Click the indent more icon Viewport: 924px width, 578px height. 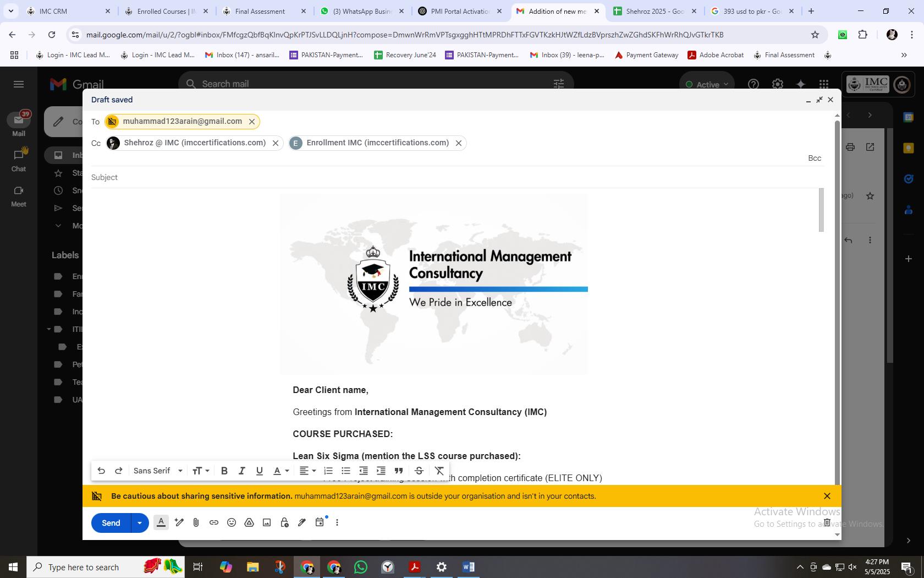(381, 471)
